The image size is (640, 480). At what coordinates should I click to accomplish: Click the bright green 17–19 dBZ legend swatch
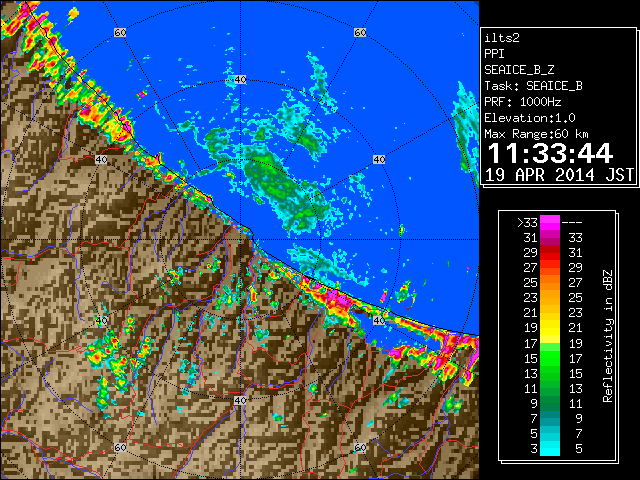click(550, 343)
